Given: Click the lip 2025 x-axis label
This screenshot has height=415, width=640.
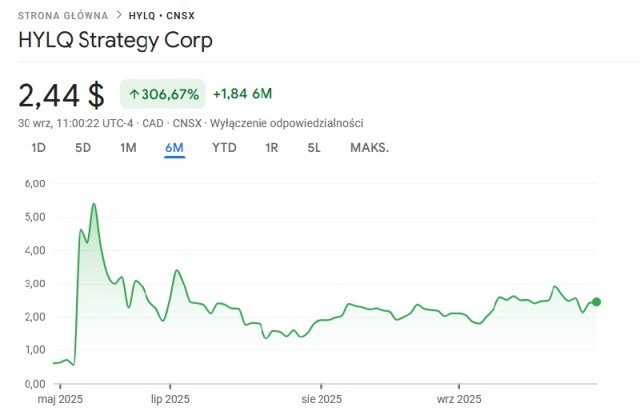Looking at the screenshot, I should click(170, 398).
